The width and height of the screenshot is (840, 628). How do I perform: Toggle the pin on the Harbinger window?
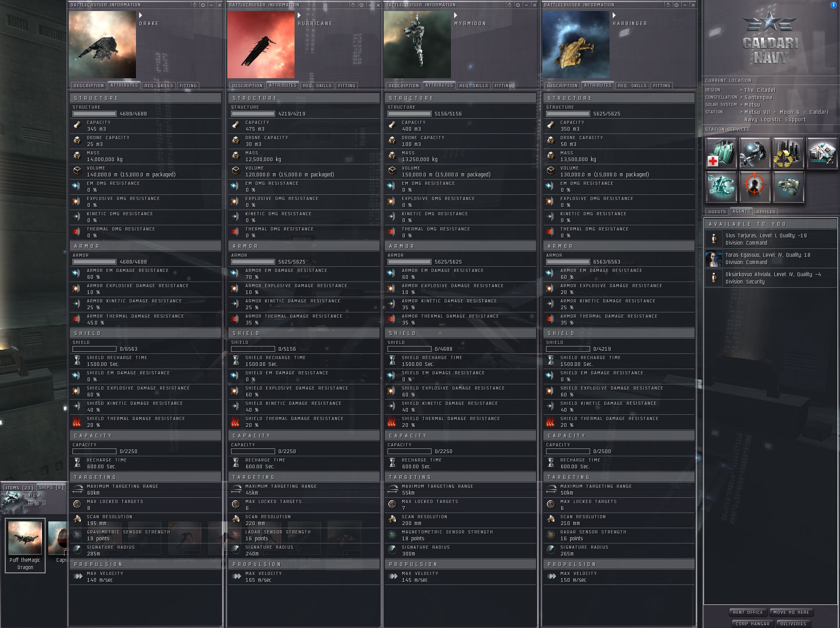[x=677, y=5]
